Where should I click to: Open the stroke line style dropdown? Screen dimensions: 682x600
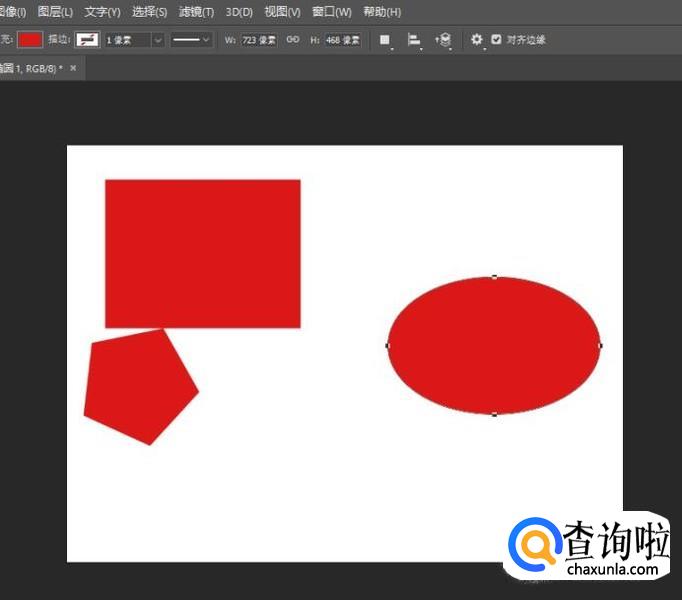pyautogui.click(x=190, y=40)
